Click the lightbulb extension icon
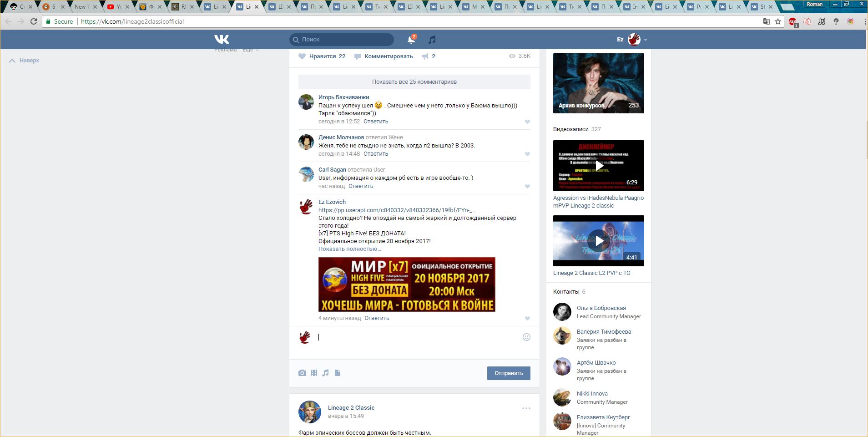The image size is (868, 437). coord(836,21)
